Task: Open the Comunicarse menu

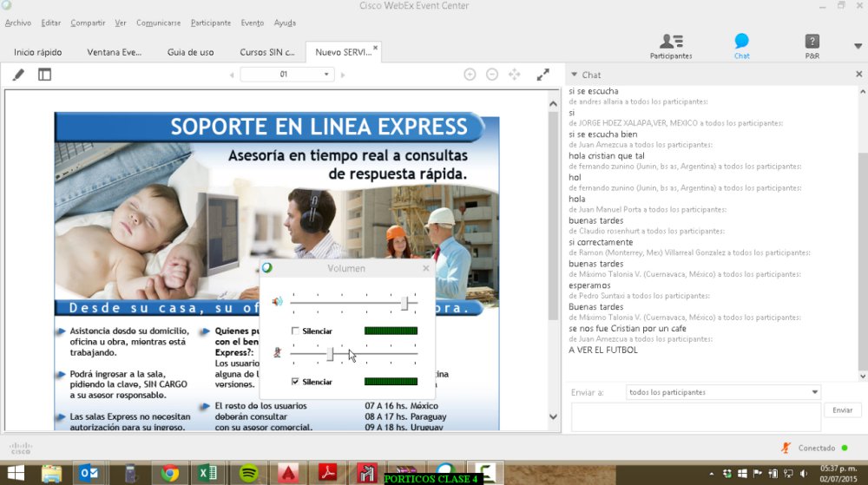Action: pyautogui.click(x=158, y=23)
